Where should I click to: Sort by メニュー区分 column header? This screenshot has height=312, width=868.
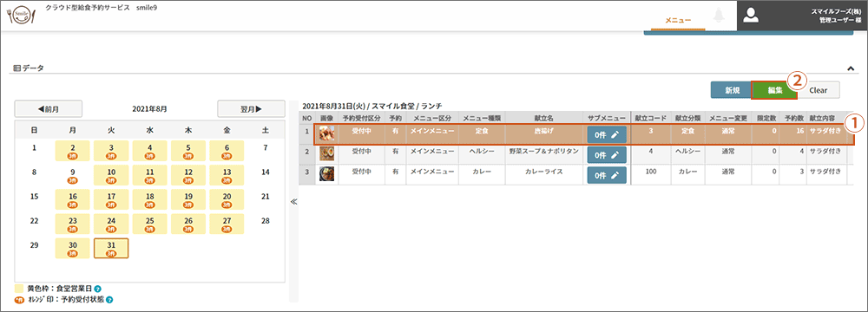(x=432, y=118)
